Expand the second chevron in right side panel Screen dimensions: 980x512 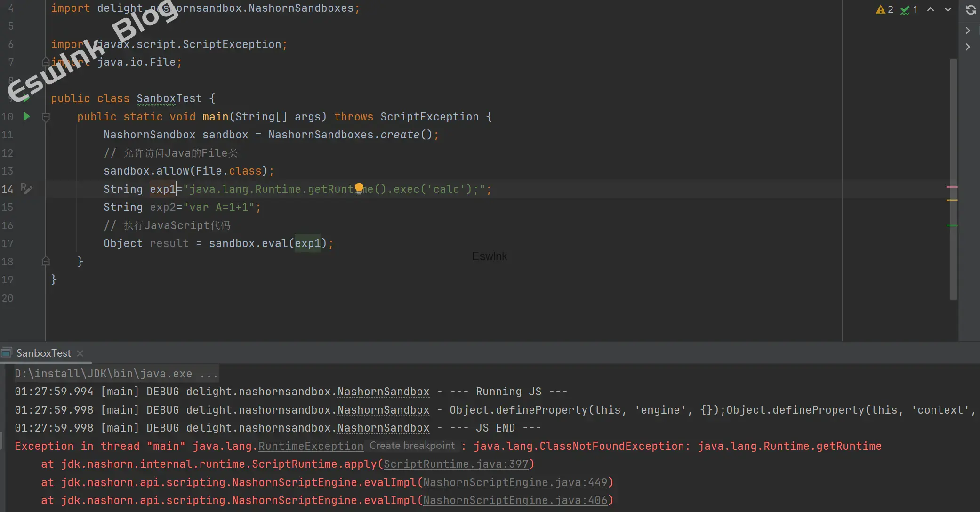click(968, 47)
